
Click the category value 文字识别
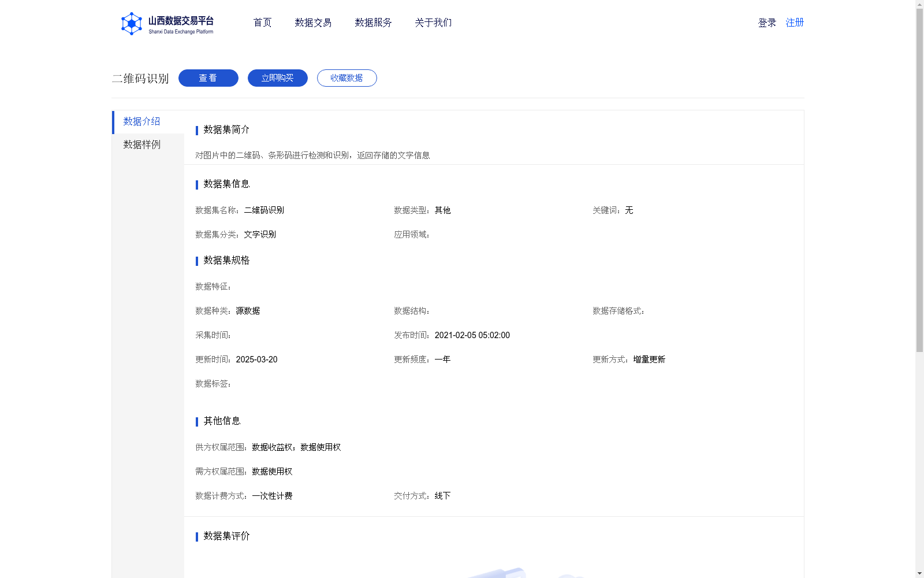click(x=260, y=235)
